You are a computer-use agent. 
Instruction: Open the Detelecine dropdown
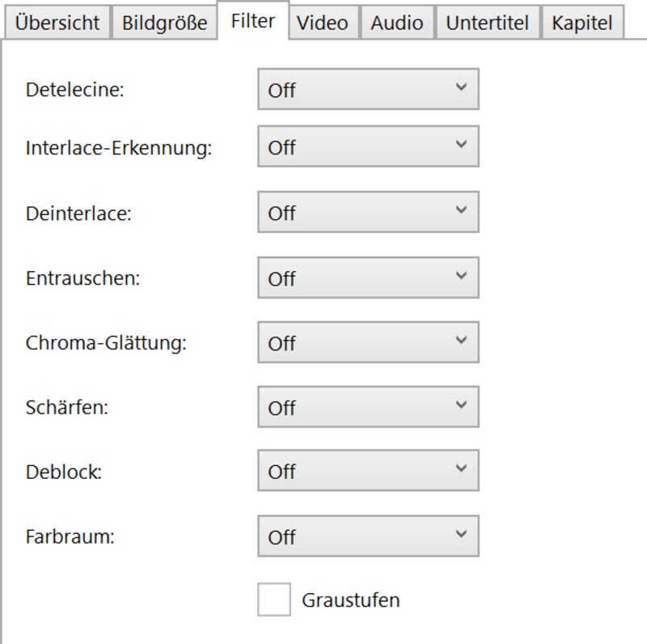pyautogui.click(x=366, y=91)
